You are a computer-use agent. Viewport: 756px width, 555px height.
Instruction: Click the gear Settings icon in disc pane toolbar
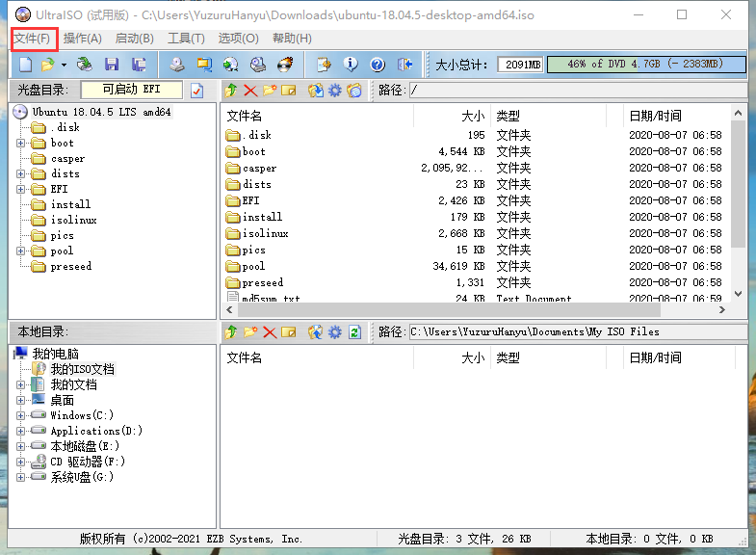coord(335,91)
